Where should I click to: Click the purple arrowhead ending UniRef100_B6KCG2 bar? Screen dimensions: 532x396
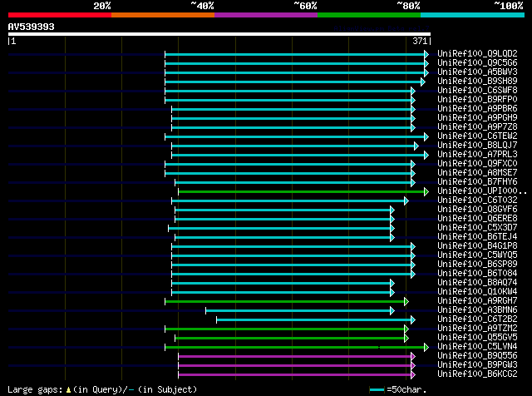click(x=413, y=375)
